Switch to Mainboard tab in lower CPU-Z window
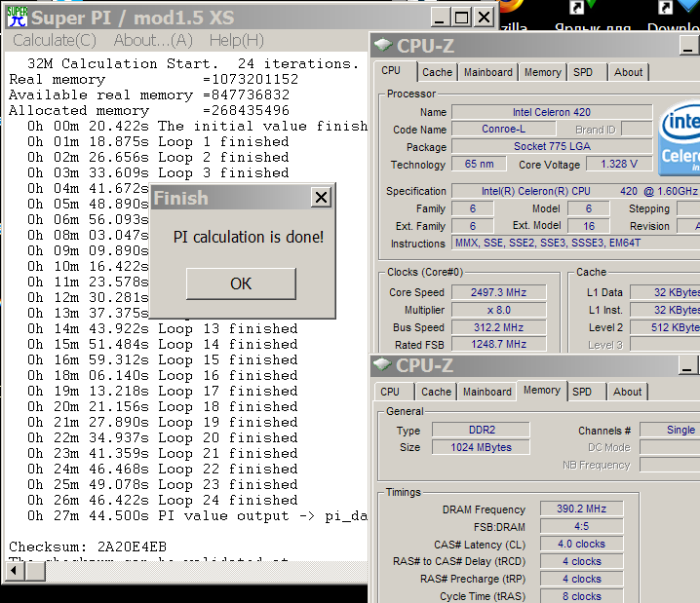This screenshot has height=603, width=700. click(487, 392)
